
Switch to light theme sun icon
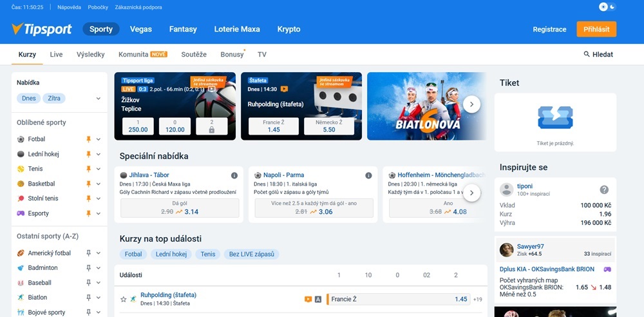[x=603, y=7]
